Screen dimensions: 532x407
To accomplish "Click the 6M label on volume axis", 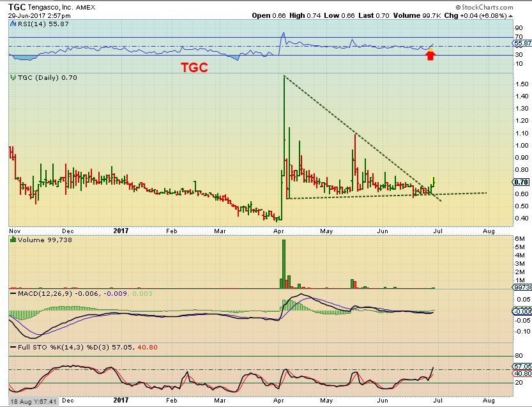I will coord(519,238).
